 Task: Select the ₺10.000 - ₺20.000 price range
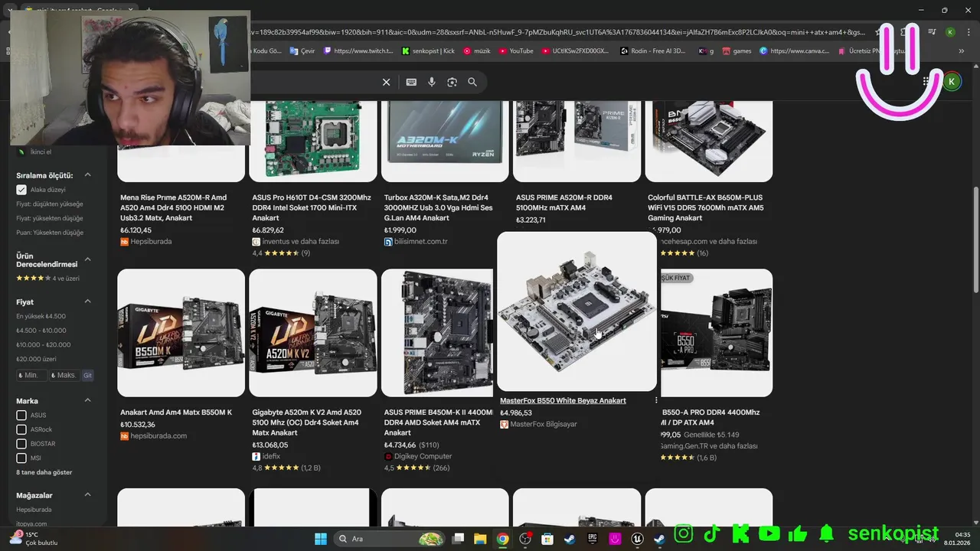point(44,344)
